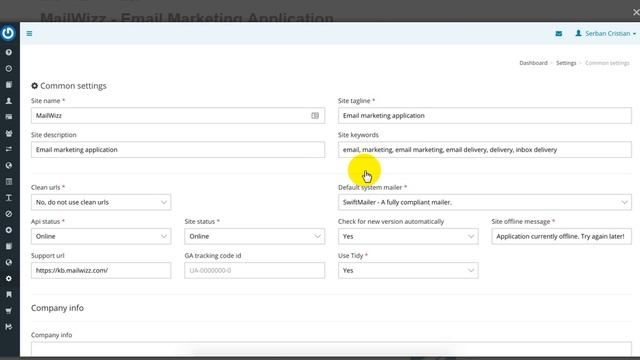This screenshot has height=360, width=640.
Task: Click into the Site name field
Action: click(178, 116)
